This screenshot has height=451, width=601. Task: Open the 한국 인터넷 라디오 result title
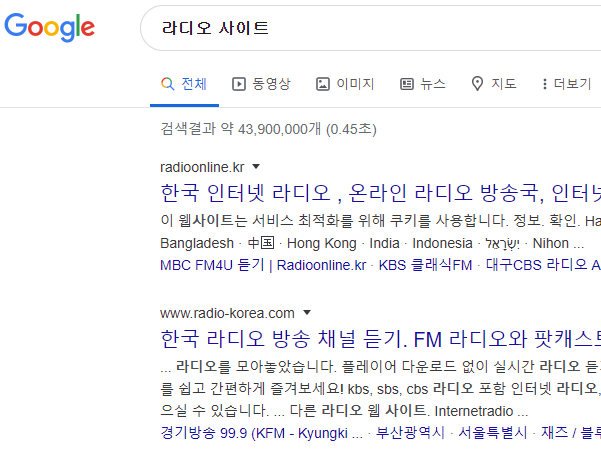381,193
